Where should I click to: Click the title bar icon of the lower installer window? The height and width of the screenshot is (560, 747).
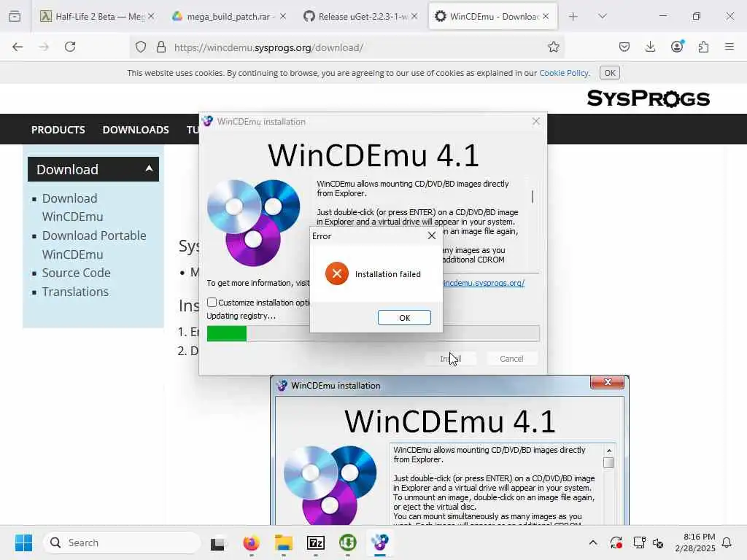(282, 385)
